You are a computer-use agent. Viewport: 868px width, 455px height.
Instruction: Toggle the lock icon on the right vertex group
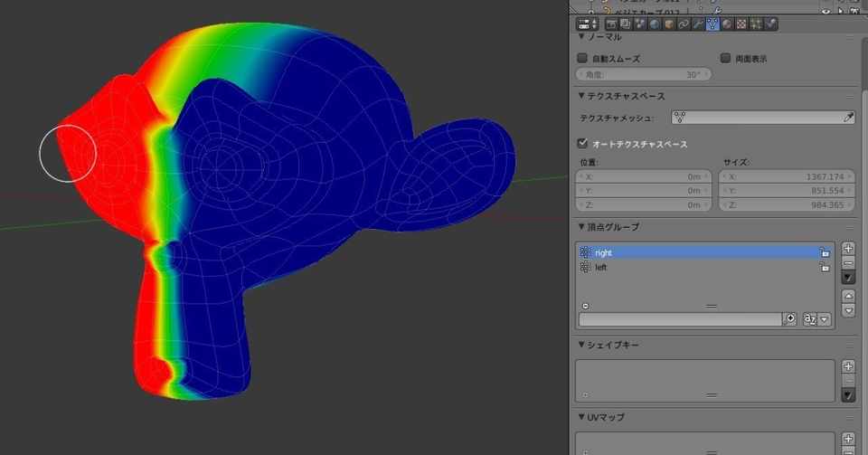pyautogui.click(x=825, y=252)
